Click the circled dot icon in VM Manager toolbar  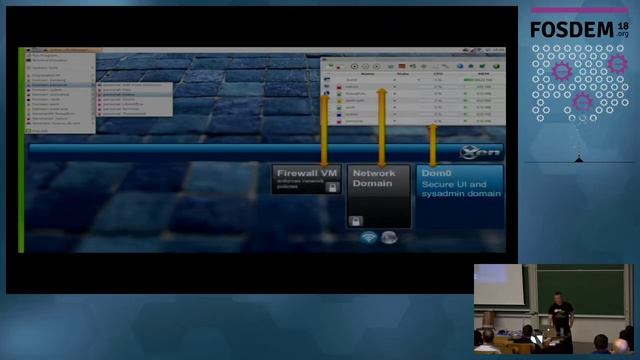tap(354, 67)
